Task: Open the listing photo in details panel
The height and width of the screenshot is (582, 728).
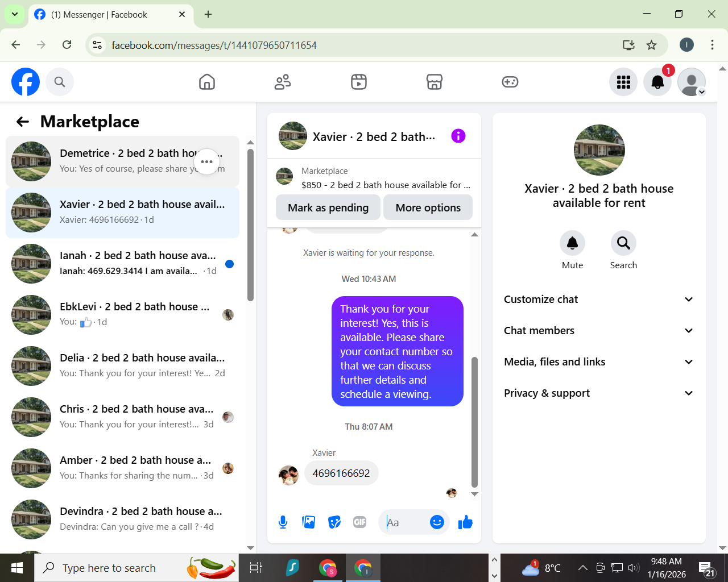Action: point(599,150)
